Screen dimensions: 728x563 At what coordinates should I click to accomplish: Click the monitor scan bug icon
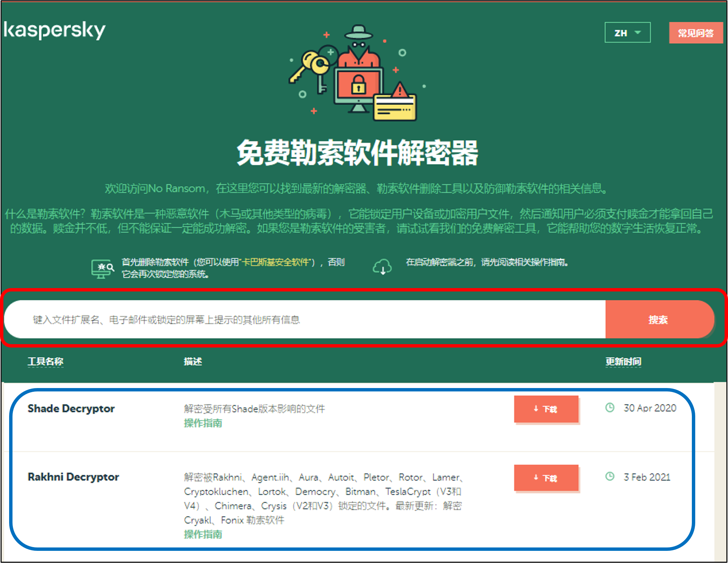tap(102, 269)
